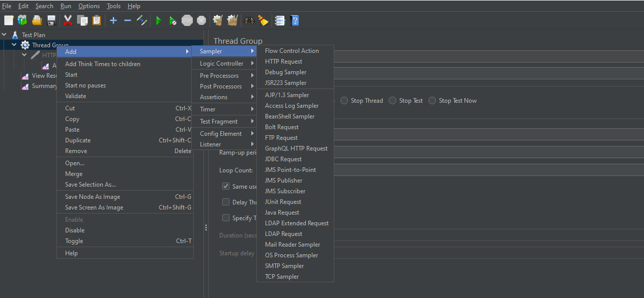Click the Stop sign toolbar icon
This screenshot has width=644, height=298.
click(x=187, y=20)
